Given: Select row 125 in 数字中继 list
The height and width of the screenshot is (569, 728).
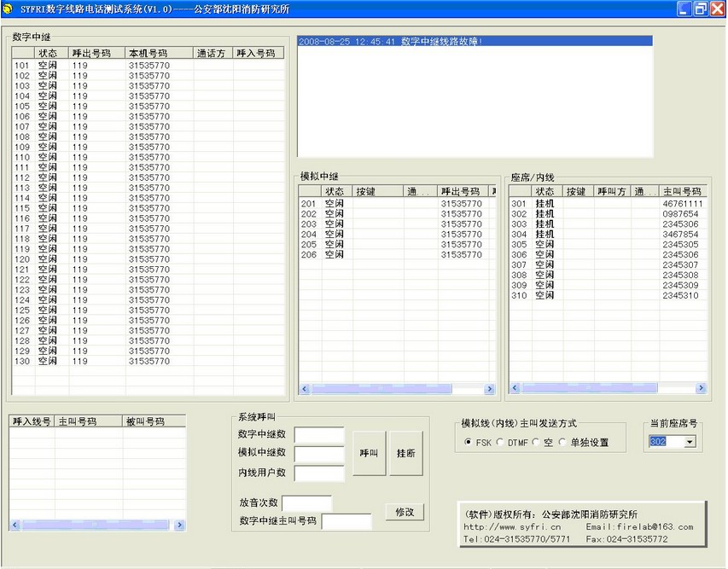Looking at the screenshot, I should [x=148, y=311].
